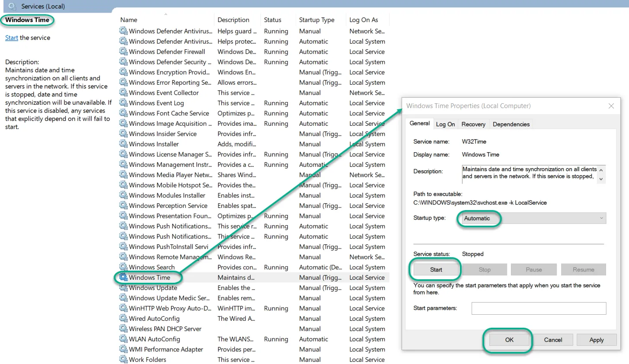629x364 pixels.
Task: Close the Windows Time Properties dialog
Action: (x=611, y=106)
